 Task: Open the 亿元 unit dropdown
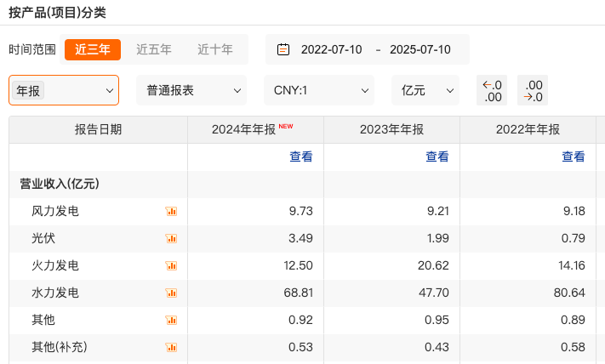(x=425, y=90)
